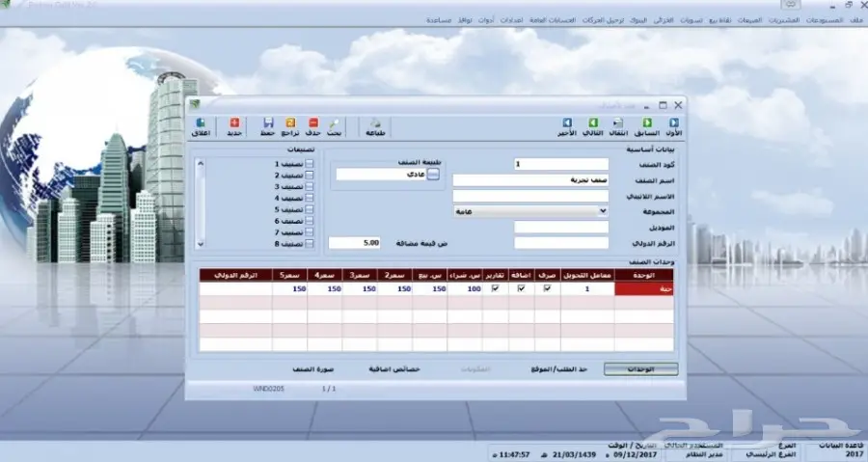
Task: Open the المستودعات menu
Action: point(825,20)
